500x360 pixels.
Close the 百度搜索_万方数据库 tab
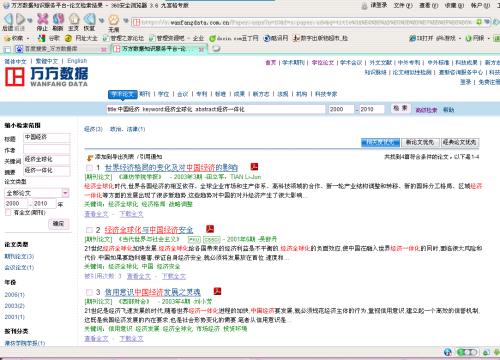pyautogui.click(x=104, y=49)
